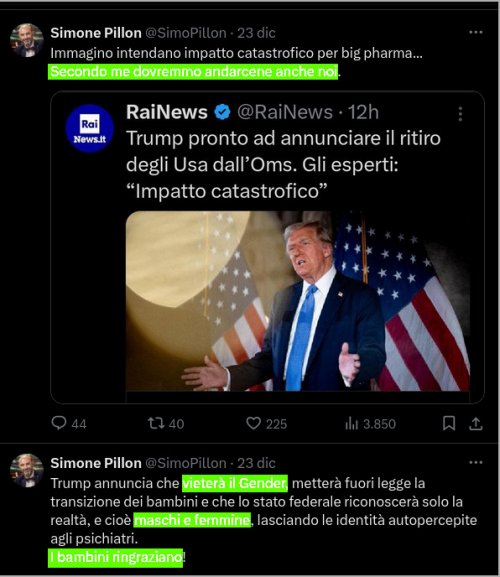Click the 23 dic timestamp of first tweet
The width and height of the screenshot is (500, 577).
coord(256,33)
